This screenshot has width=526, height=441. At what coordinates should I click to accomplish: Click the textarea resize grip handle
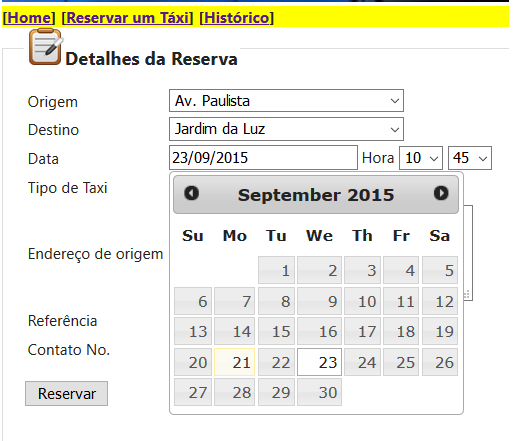[x=467, y=294]
